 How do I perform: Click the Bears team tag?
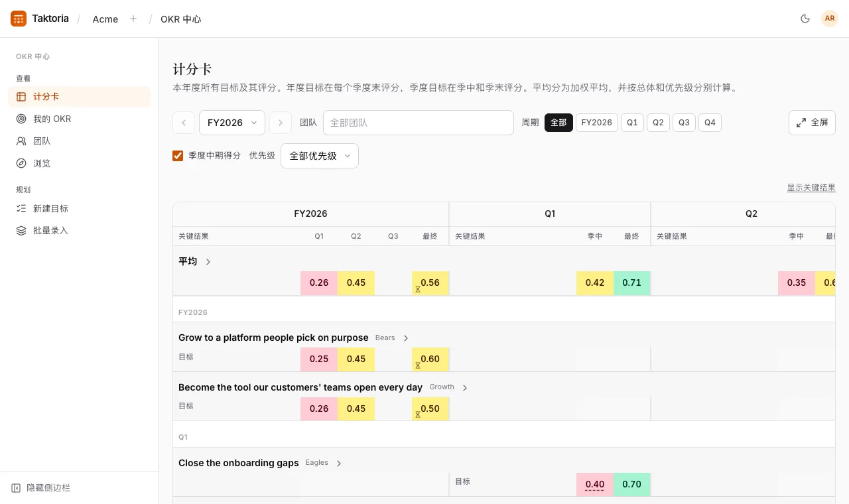pyautogui.click(x=385, y=338)
